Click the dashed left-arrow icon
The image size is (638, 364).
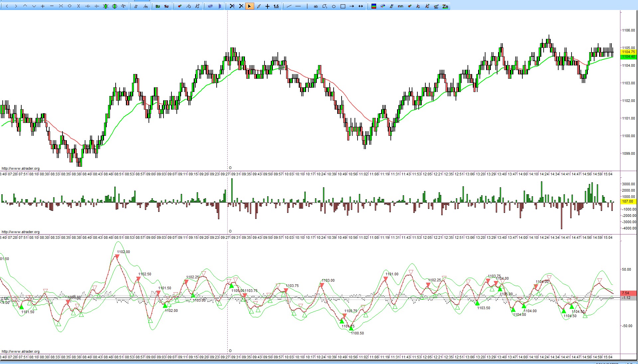pos(88,6)
